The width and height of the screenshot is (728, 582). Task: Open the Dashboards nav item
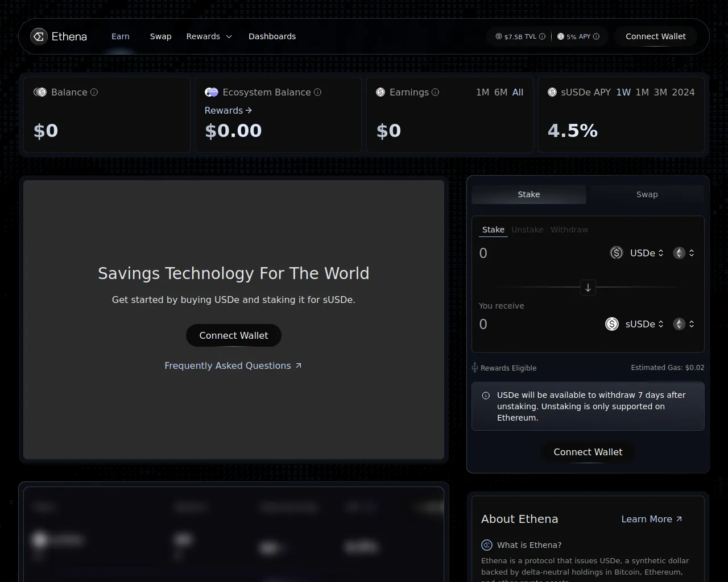tap(272, 36)
